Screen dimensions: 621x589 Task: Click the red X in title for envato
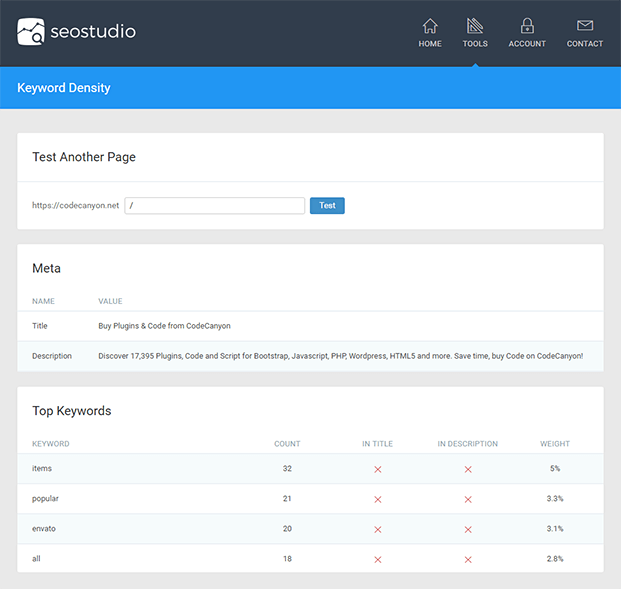[x=377, y=530]
